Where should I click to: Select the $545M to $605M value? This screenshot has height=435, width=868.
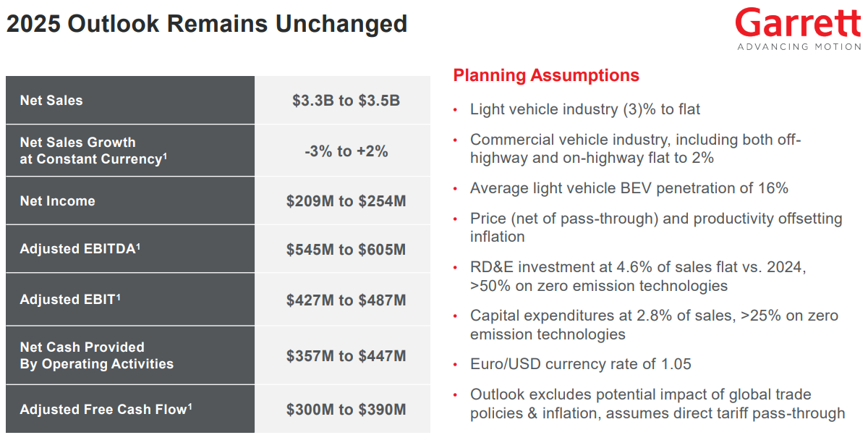[346, 250]
